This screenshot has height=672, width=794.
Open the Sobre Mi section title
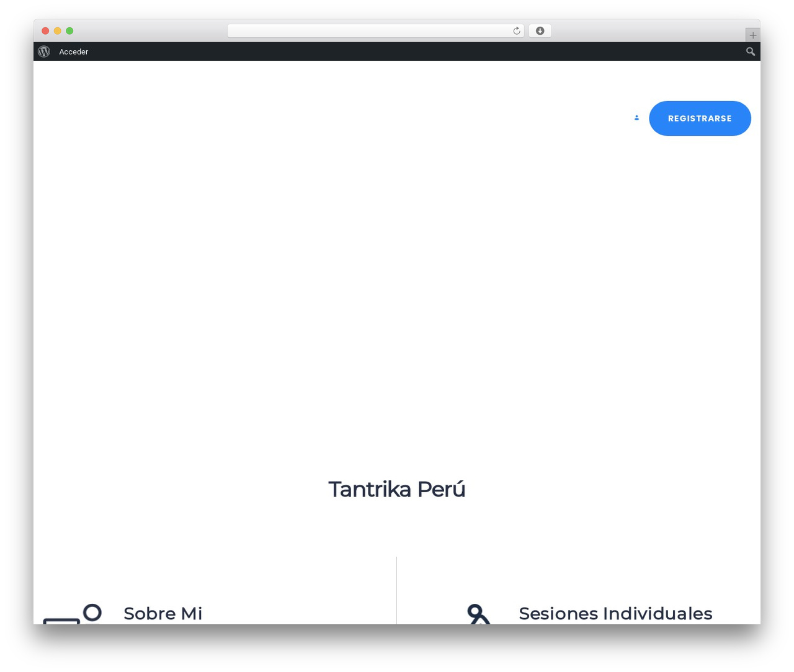pyautogui.click(x=163, y=613)
